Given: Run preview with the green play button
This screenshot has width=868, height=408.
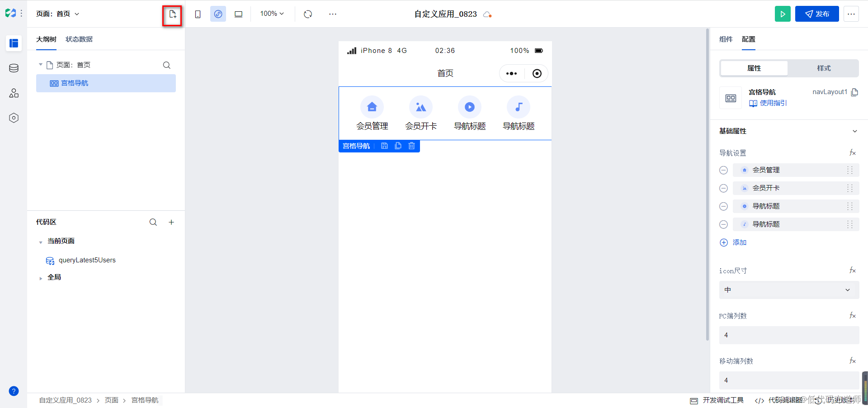Looking at the screenshot, I should pos(783,14).
